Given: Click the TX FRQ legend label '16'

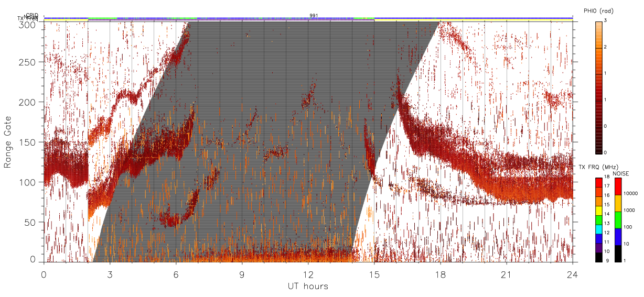Looking at the screenshot, I should tap(607, 196).
